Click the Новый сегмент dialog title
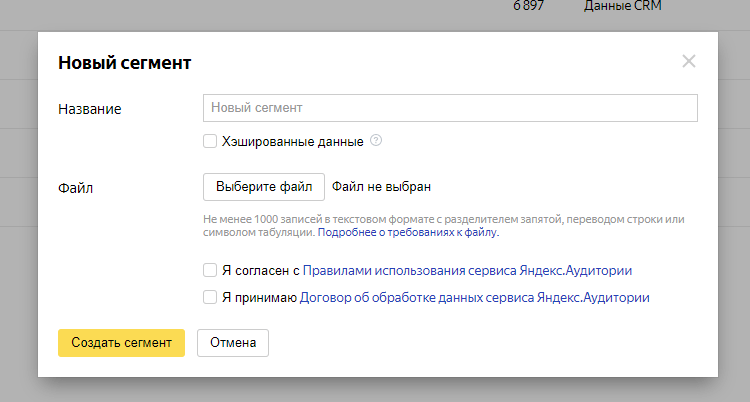This screenshot has width=750, height=402. point(125,63)
